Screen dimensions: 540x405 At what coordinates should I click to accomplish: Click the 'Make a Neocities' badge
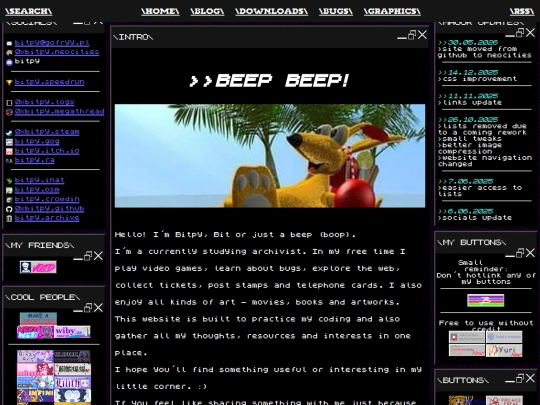pyautogui.click(x=38, y=319)
